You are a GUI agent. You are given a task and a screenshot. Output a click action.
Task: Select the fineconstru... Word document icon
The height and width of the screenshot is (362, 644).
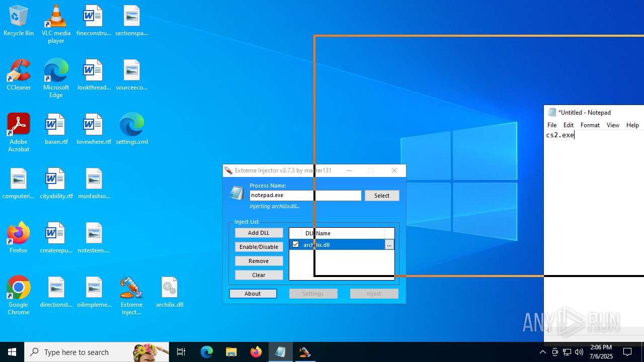[94, 21]
